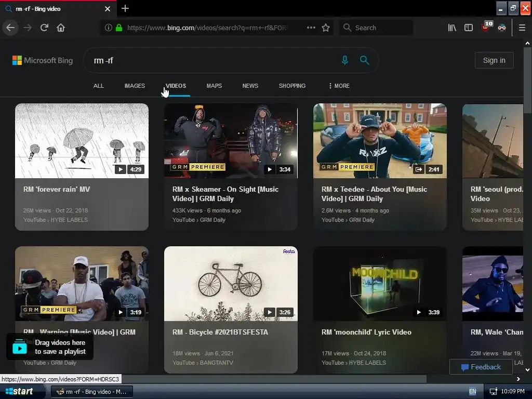532x399 pixels.
Task: Click the Bing magnifier search icon
Action: pyautogui.click(x=364, y=60)
